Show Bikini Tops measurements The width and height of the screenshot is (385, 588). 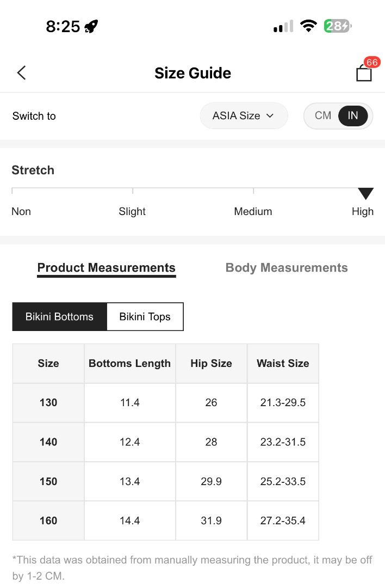coord(145,317)
